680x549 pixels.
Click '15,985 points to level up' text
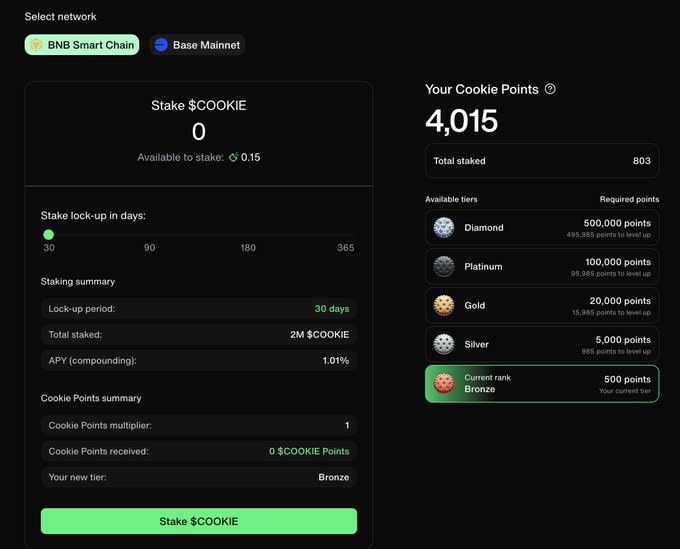tap(611, 313)
